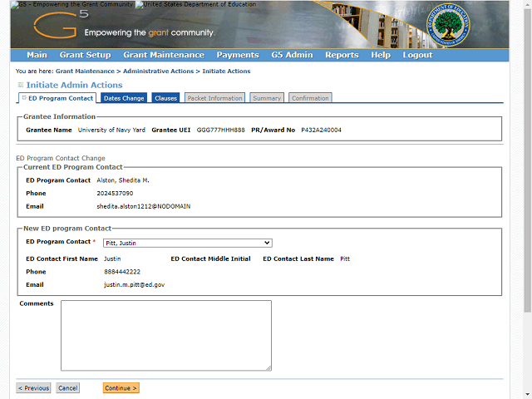Click email shedita.alston1212@NODOMAIN
Image resolution: width=532 pixels, height=399 pixels.
pyautogui.click(x=144, y=206)
